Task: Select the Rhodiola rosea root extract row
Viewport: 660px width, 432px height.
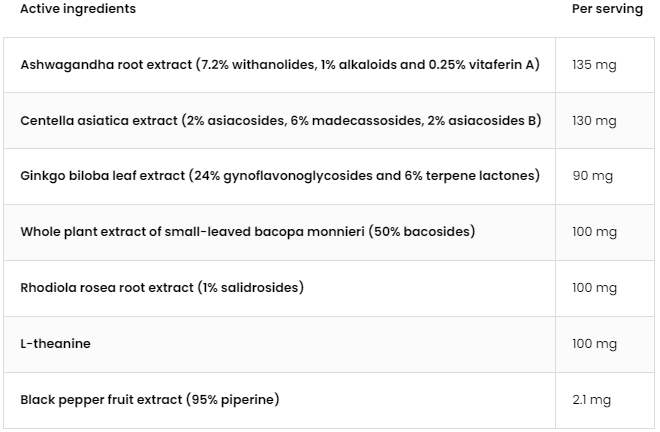Action: [x=329, y=288]
